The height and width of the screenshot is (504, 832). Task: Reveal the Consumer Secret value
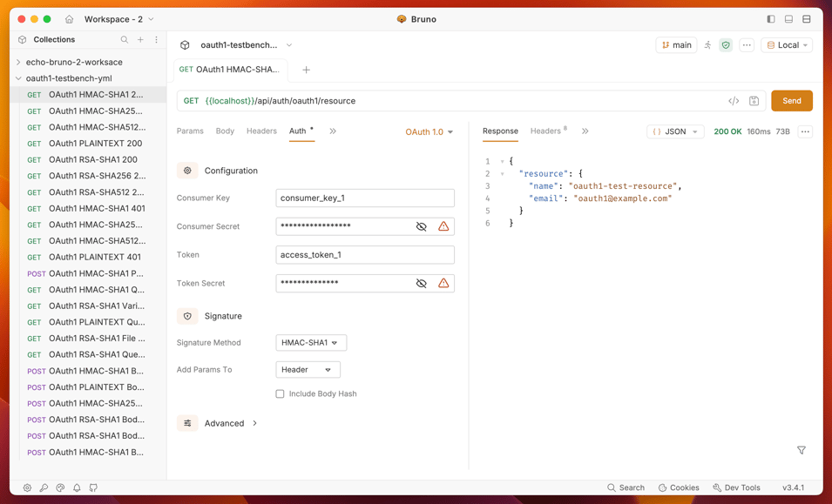pyautogui.click(x=421, y=226)
